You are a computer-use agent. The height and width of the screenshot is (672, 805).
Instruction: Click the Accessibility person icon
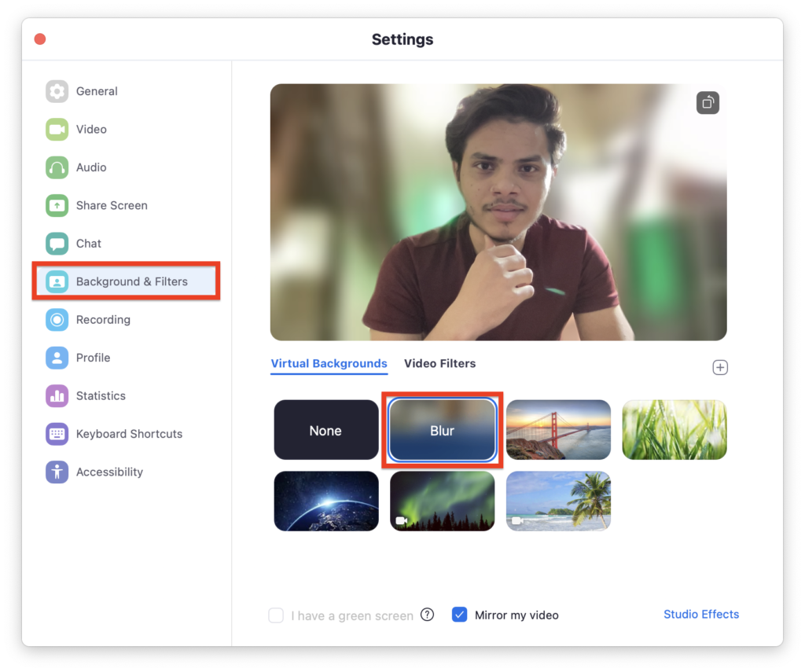coord(57,472)
